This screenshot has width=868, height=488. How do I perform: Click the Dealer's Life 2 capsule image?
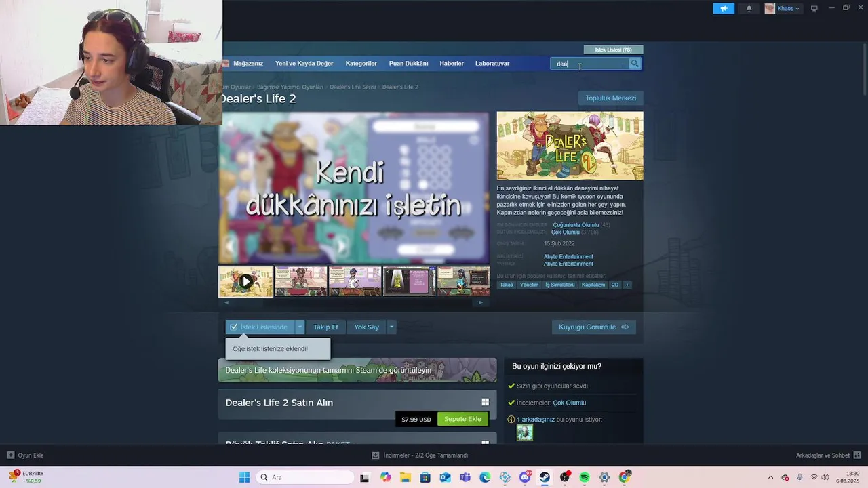pyautogui.click(x=570, y=146)
